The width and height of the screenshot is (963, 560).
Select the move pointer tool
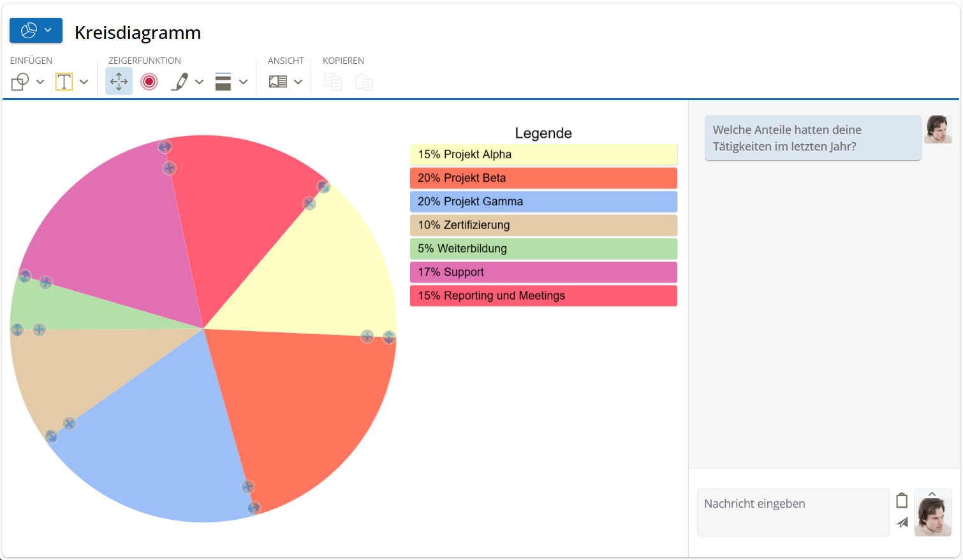coord(119,82)
